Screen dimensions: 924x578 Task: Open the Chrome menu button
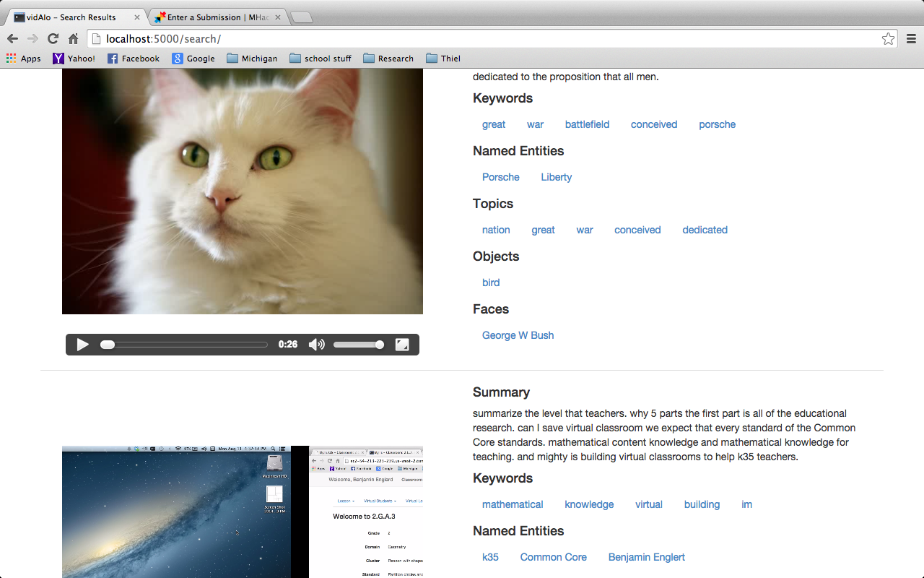[x=911, y=39]
